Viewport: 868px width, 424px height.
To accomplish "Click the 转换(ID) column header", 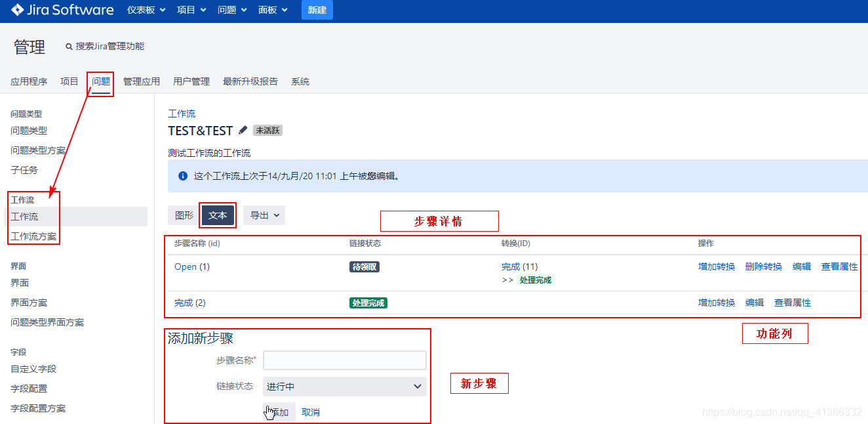I will tap(516, 243).
